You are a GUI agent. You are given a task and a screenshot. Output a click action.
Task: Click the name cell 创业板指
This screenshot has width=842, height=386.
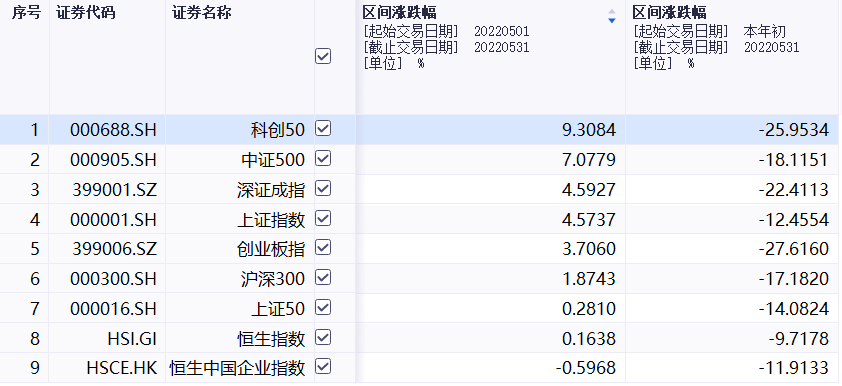click(271, 249)
